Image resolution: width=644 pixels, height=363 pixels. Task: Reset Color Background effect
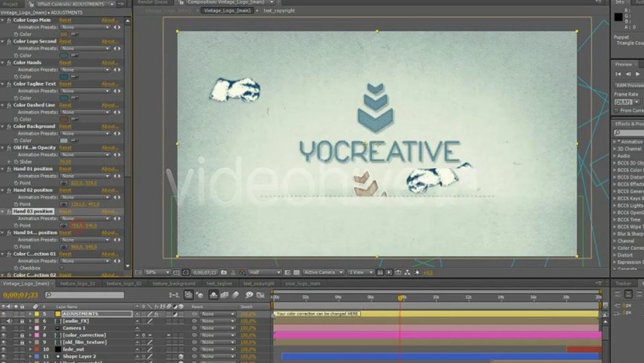pyautogui.click(x=65, y=126)
